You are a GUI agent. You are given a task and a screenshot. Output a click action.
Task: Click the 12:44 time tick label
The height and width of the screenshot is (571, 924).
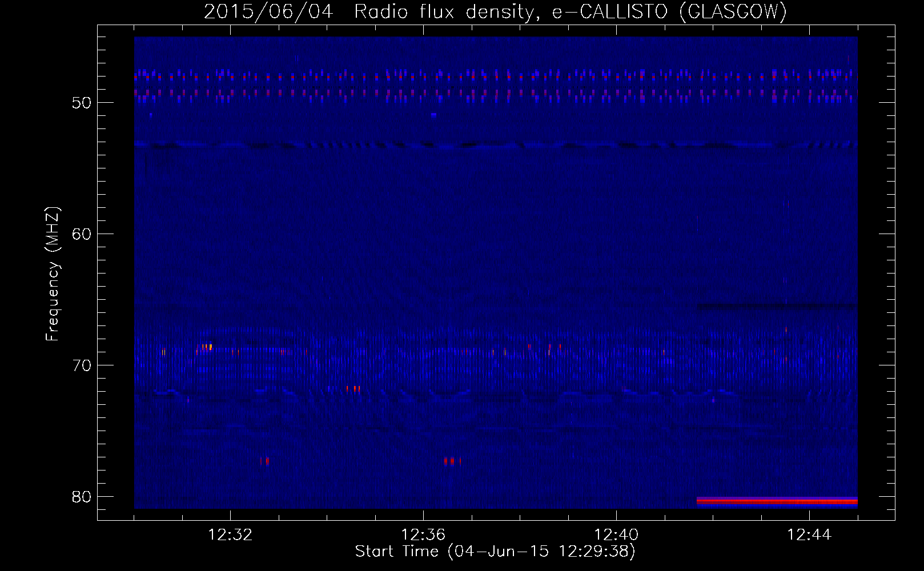(x=809, y=535)
